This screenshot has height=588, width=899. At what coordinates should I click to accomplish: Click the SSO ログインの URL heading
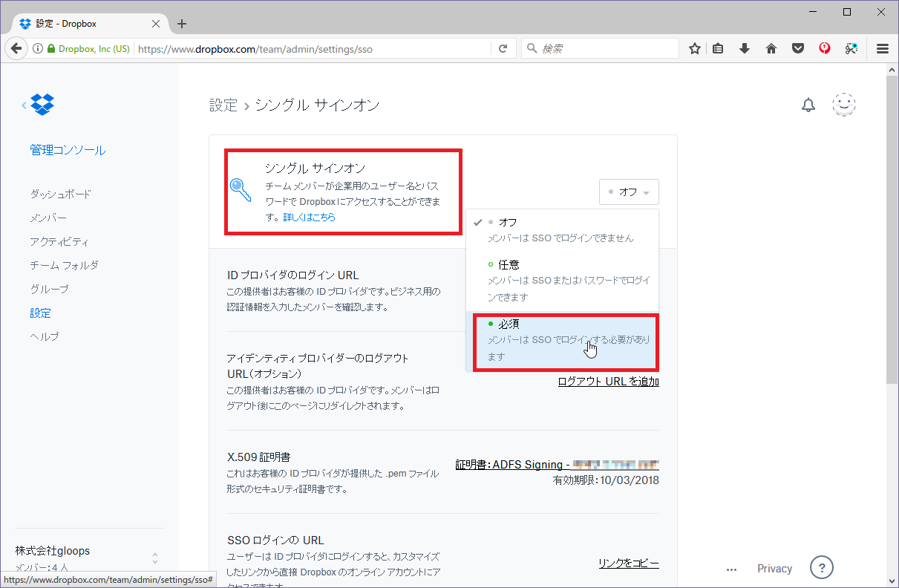(x=275, y=540)
